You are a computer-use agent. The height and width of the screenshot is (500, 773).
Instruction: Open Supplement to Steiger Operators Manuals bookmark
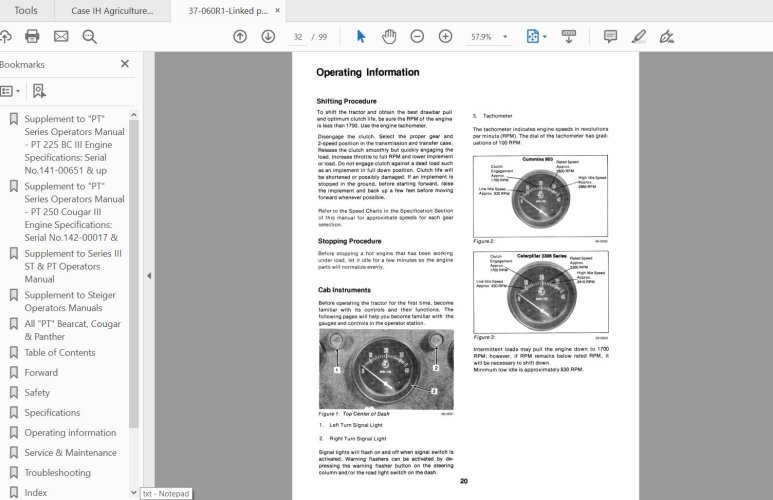click(x=70, y=301)
